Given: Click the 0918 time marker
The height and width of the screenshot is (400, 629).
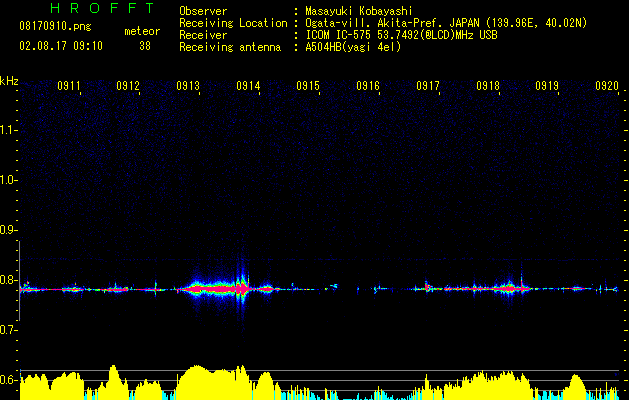Looking at the screenshot, I should (488, 86).
